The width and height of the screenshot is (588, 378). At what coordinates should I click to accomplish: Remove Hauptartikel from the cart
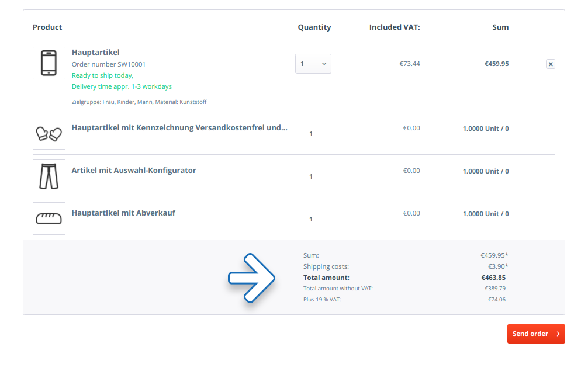click(x=551, y=64)
